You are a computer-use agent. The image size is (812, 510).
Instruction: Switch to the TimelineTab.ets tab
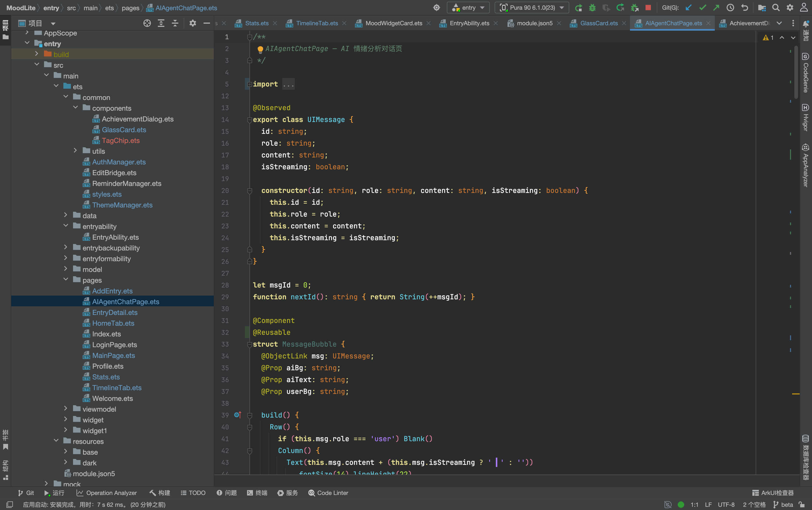pos(317,23)
